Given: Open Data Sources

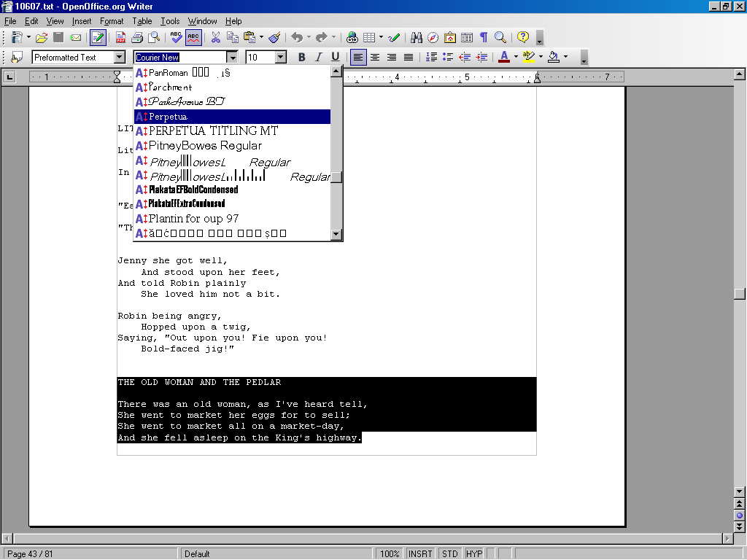Looking at the screenshot, I should pyautogui.click(x=467, y=37).
